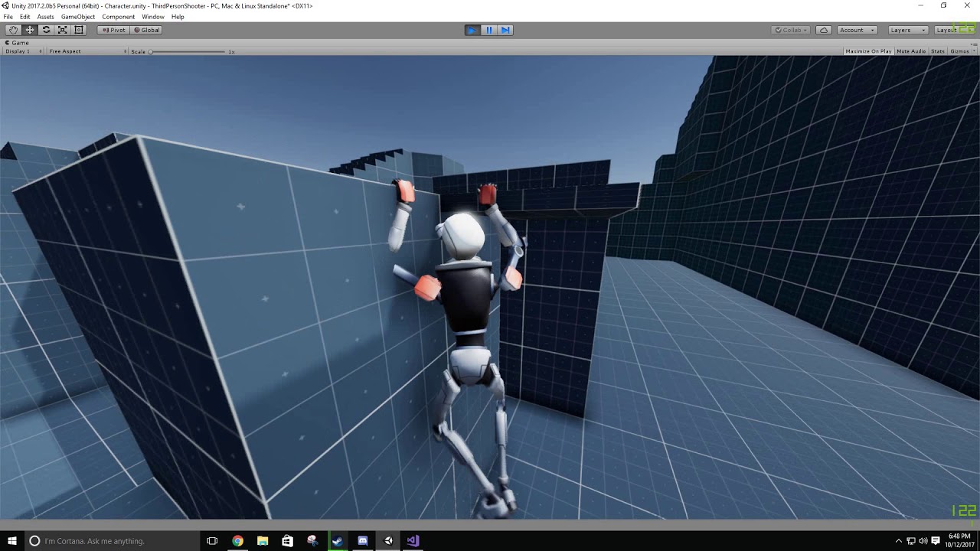This screenshot has height=551, width=980.
Task: Open File Explorer from the taskbar
Action: point(263,541)
